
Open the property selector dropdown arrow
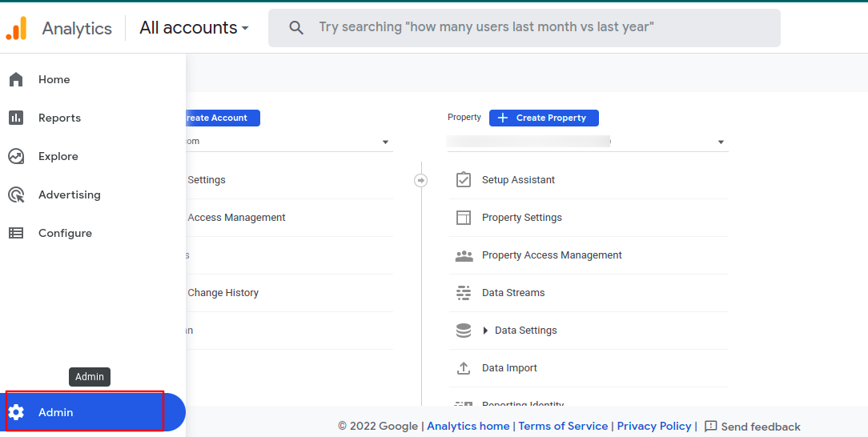721,142
